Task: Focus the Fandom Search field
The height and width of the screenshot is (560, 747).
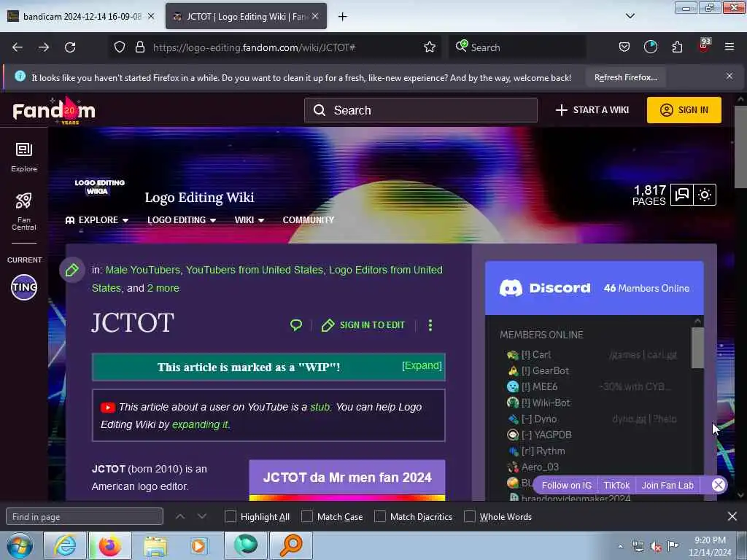Action: pos(421,110)
